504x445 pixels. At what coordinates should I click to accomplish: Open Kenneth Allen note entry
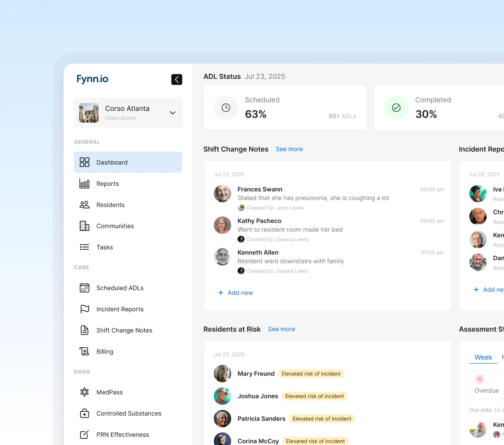(x=329, y=261)
